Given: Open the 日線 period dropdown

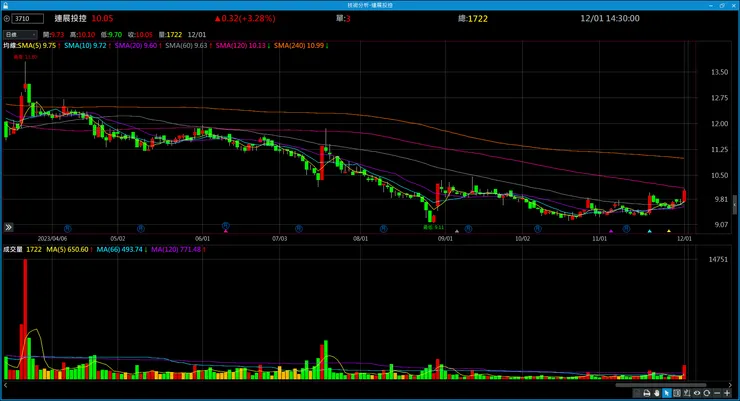Looking at the screenshot, I should (x=20, y=34).
